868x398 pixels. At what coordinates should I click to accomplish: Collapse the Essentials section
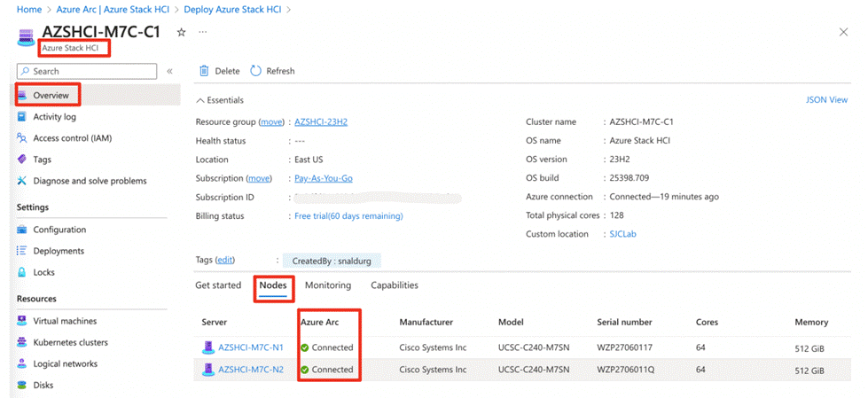[220, 100]
